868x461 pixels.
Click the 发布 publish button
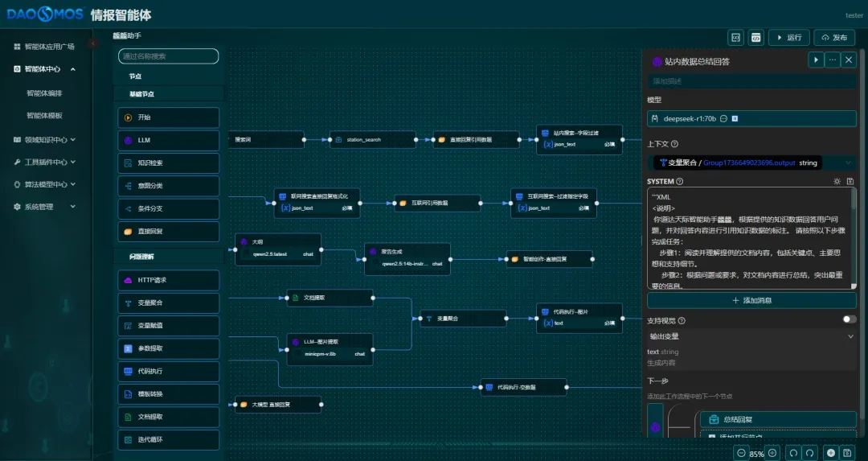pos(834,38)
